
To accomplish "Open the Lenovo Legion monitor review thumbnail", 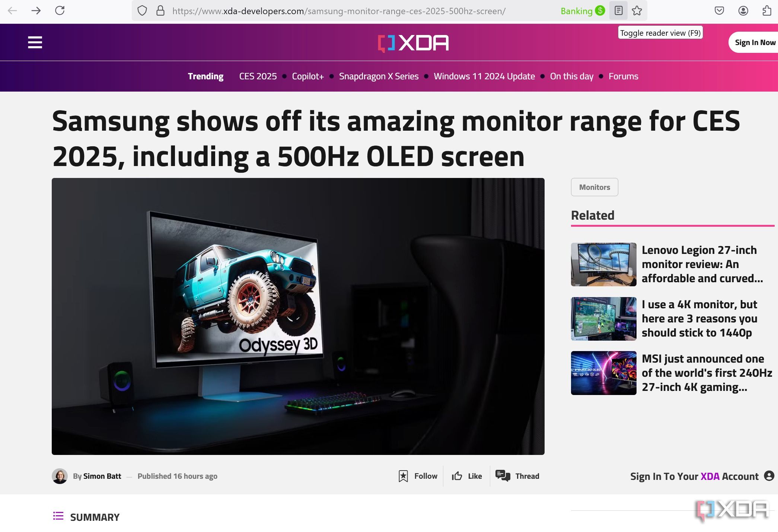I will click(x=603, y=264).
